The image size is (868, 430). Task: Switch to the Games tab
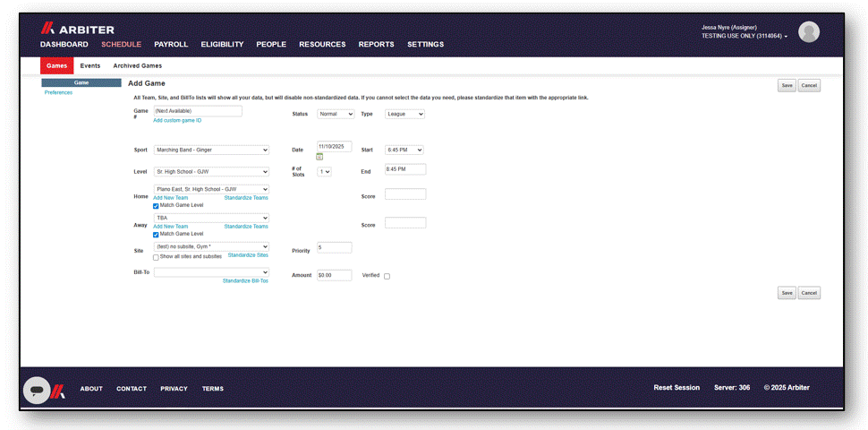click(x=56, y=65)
